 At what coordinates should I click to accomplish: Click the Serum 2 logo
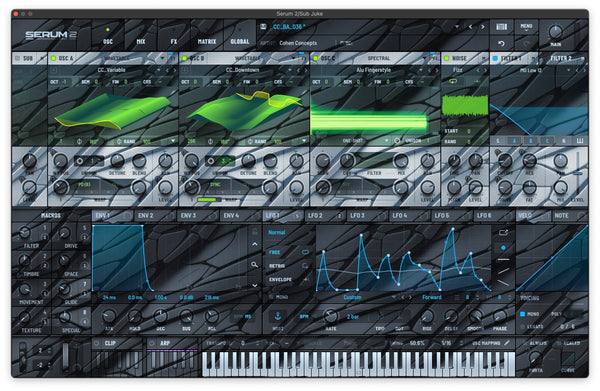[51, 35]
